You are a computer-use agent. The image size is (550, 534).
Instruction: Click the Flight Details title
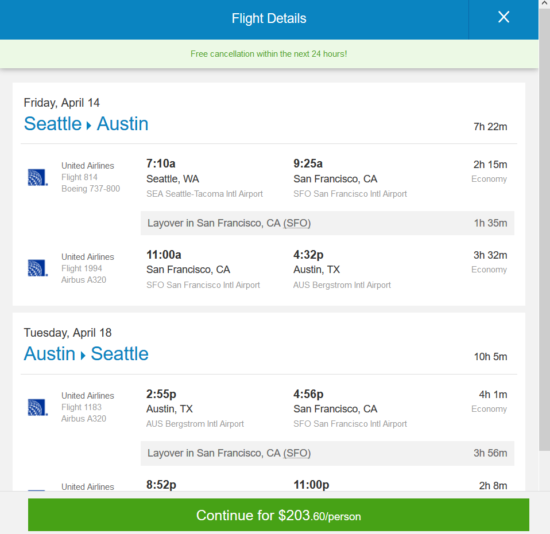[269, 18]
